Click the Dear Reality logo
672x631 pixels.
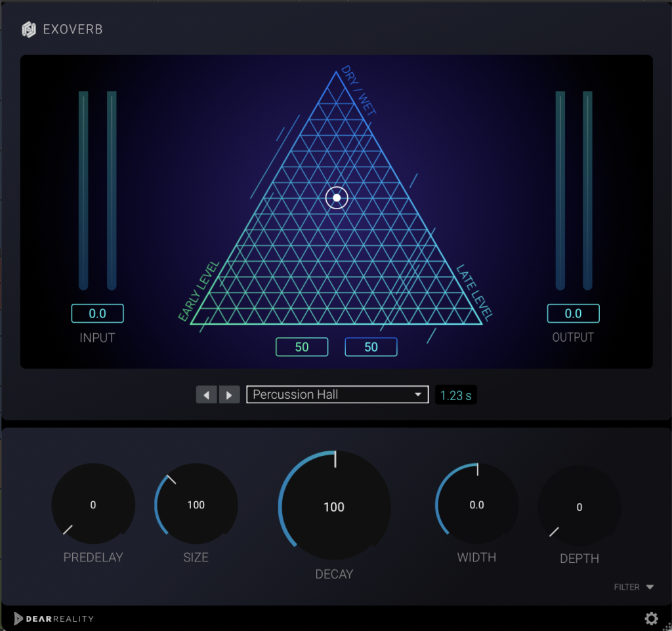54,618
